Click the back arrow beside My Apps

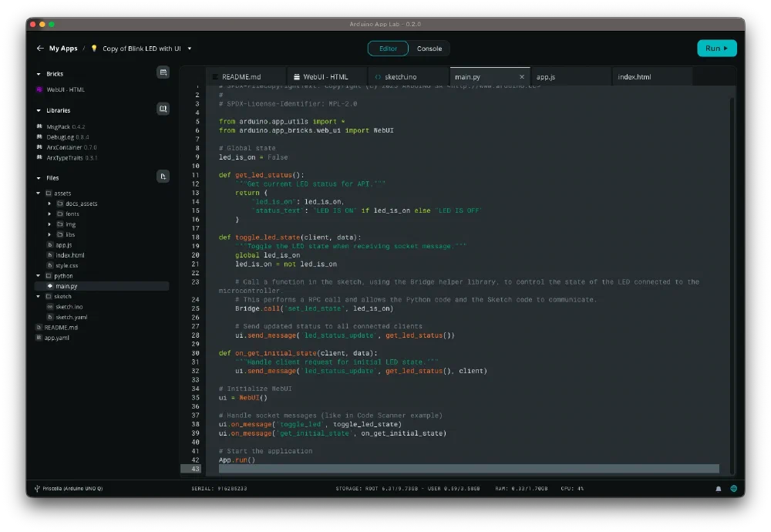tap(40, 49)
